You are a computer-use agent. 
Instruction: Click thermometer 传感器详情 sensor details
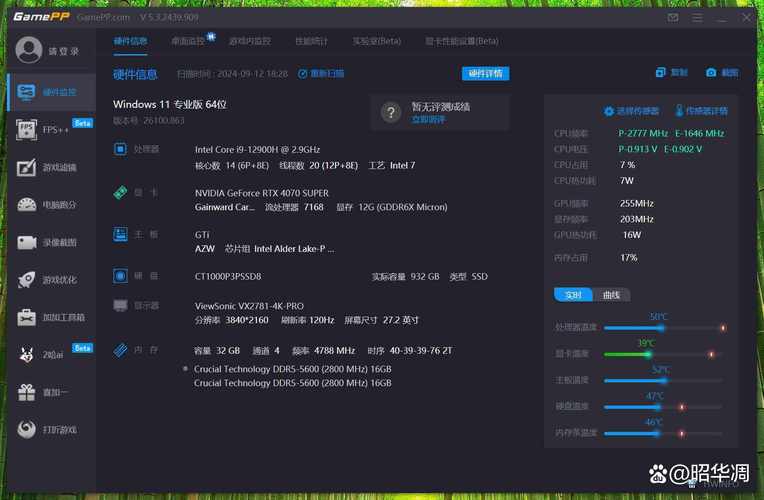coord(701,111)
